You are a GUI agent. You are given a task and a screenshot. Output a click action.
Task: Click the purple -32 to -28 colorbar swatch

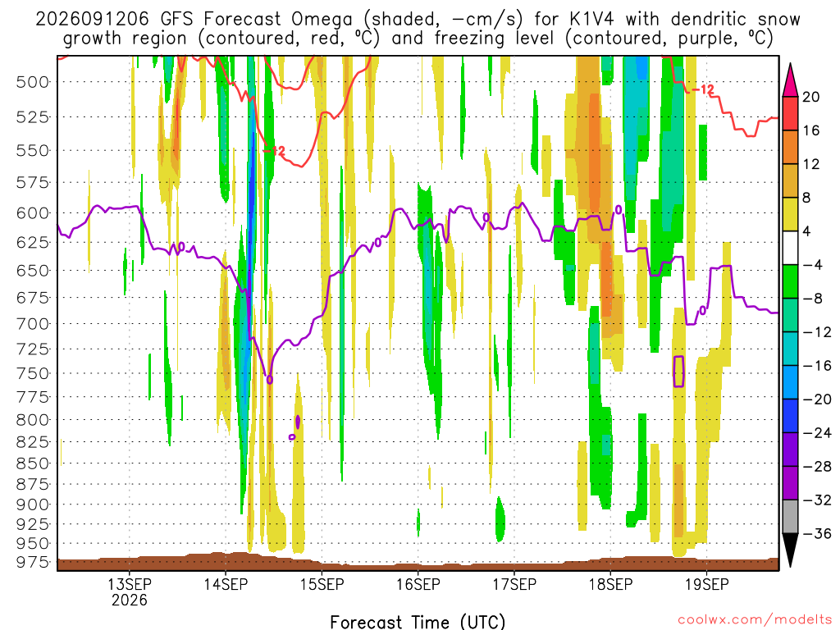(x=790, y=483)
